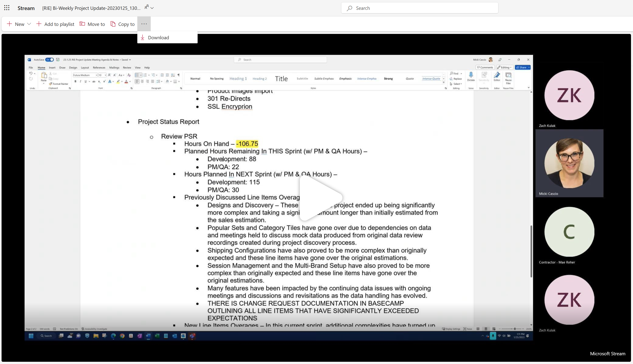Image resolution: width=633 pixels, height=364 pixels.
Task: Toggle the AutoSave switch in recorded Word window
Action: (x=50, y=60)
